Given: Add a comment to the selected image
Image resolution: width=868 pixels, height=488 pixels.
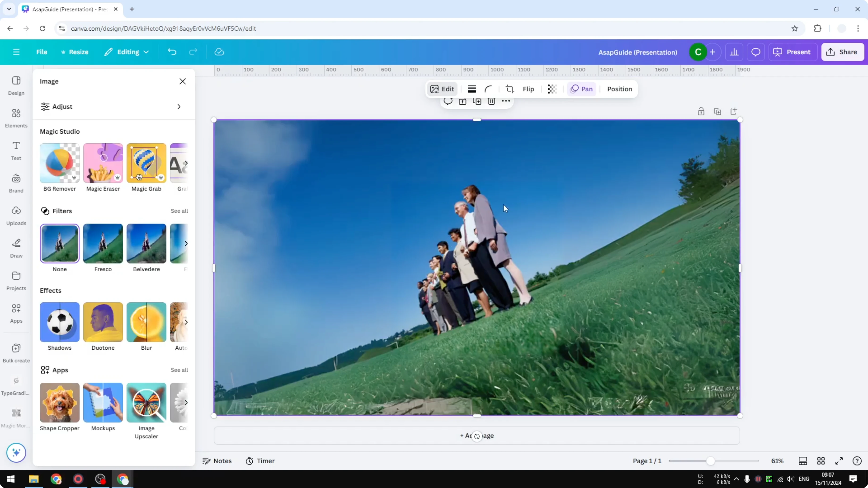Looking at the screenshot, I should pyautogui.click(x=448, y=102).
